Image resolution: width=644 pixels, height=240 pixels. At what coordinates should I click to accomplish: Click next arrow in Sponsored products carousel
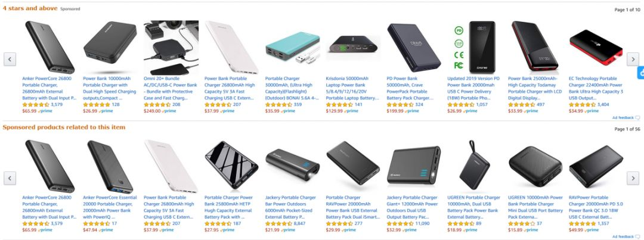pos(633,178)
